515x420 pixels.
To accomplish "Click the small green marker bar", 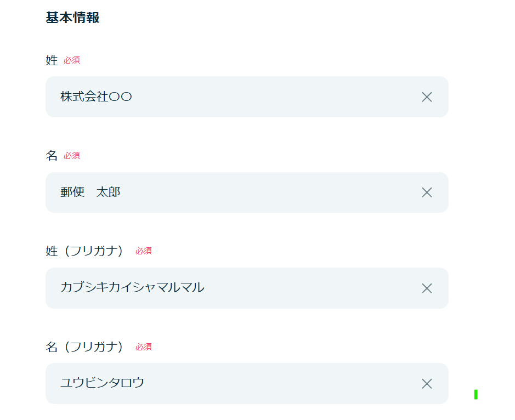I will (476, 394).
